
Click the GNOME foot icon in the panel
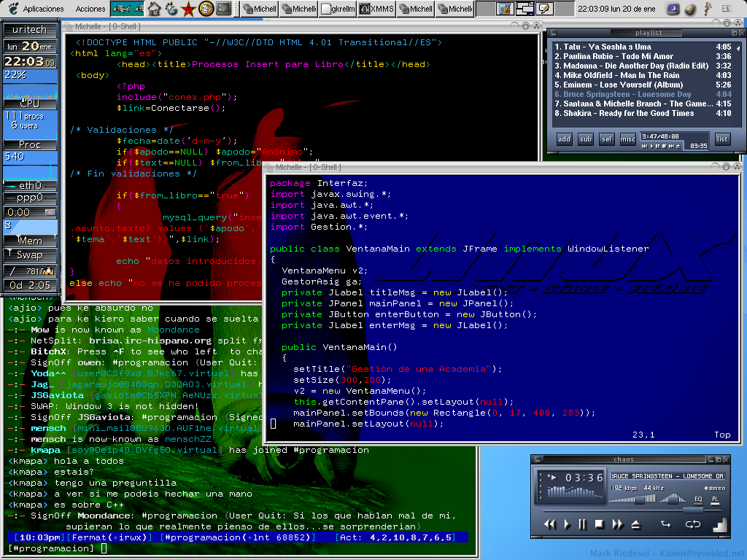[x=13, y=9]
